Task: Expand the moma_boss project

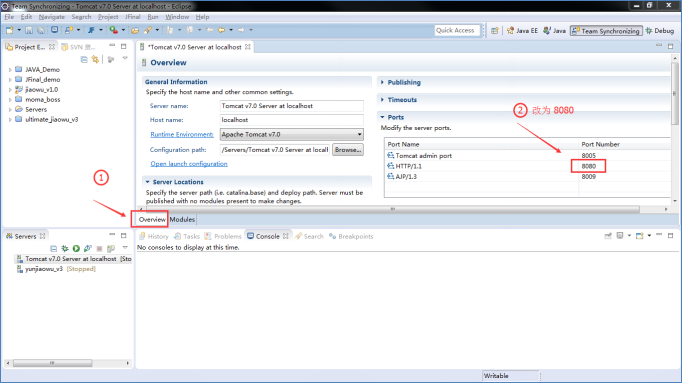Action: (x=10, y=100)
